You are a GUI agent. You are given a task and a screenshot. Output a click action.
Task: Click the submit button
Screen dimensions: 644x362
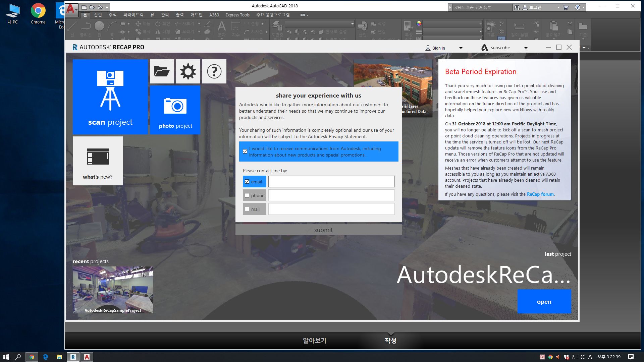(x=319, y=230)
